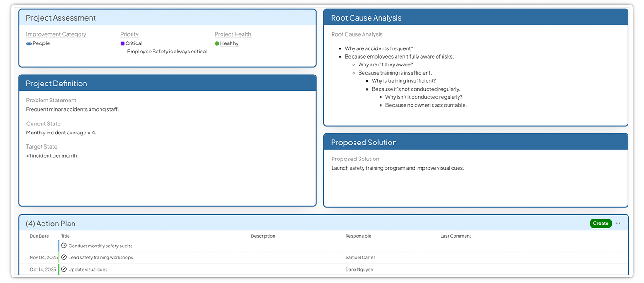Mark Lead safety training workshops complete
Image resolution: width=644 pixels, height=283 pixels.
64,257
